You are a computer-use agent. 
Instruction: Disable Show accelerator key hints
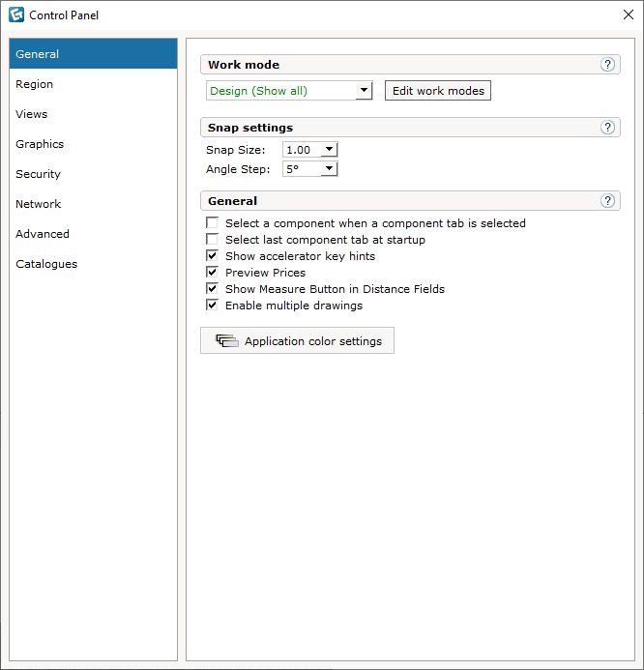pos(212,255)
